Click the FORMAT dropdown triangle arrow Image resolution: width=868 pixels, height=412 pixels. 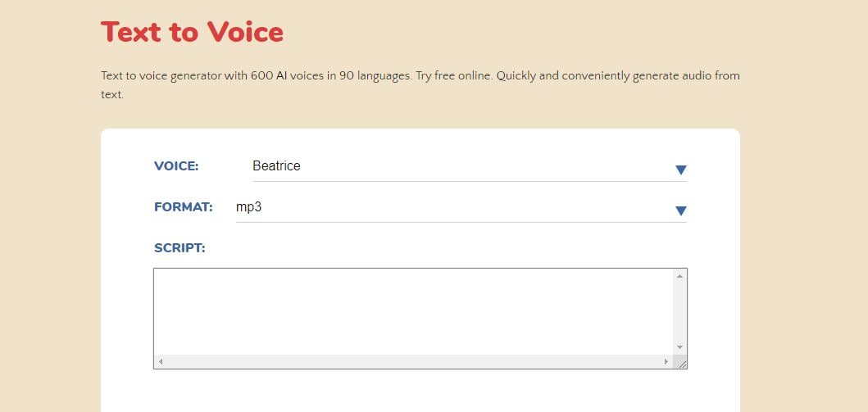point(680,211)
